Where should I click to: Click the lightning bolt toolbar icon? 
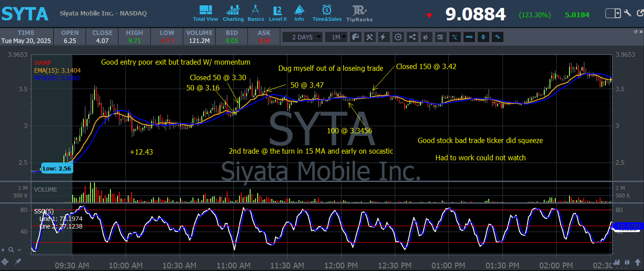click(384, 37)
